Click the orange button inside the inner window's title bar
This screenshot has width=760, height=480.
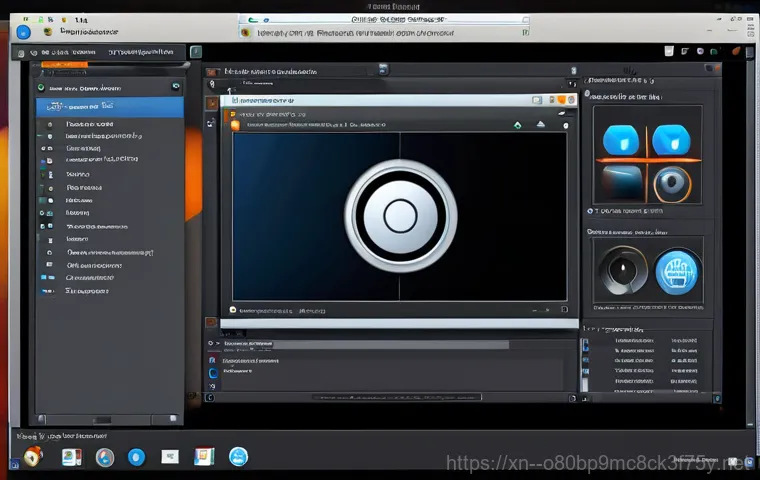561,100
